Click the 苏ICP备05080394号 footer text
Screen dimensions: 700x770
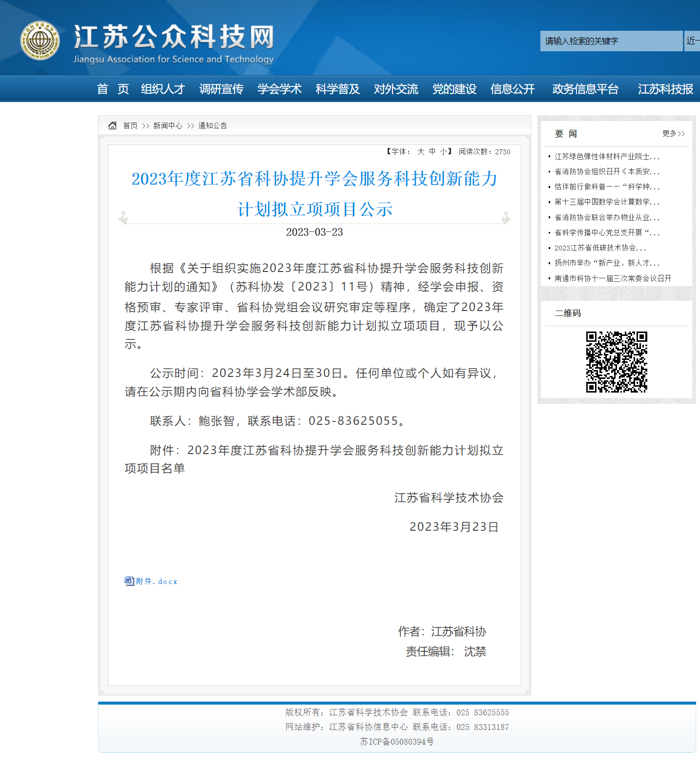(x=397, y=742)
